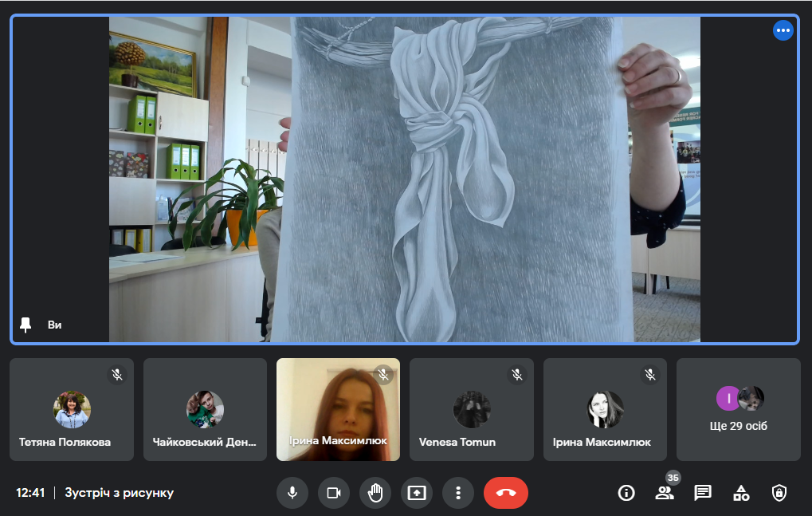
Task: Start presenting your screen
Action: click(417, 493)
